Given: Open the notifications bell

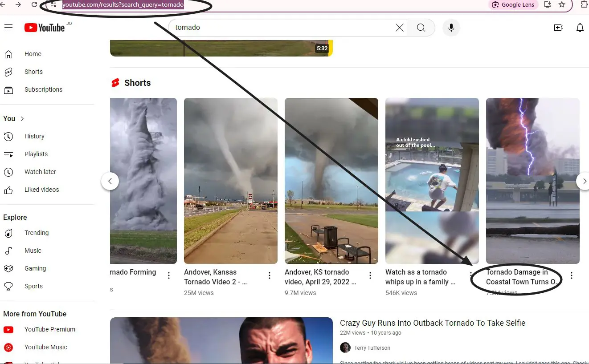Looking at the screenshot, I should 580,28.
